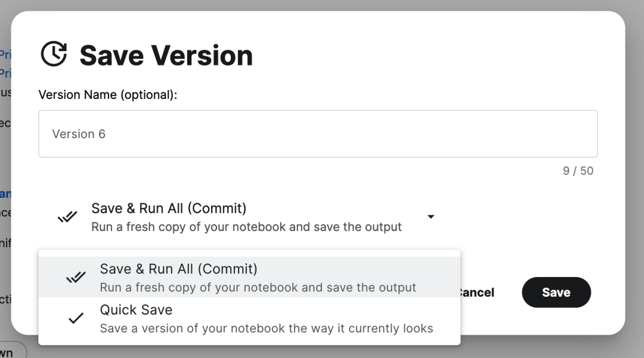Click the highlighted option's "Run a fresh copy" description
Image resolution: width=644 pixels, height=358 pixels.
coord(258,288)
